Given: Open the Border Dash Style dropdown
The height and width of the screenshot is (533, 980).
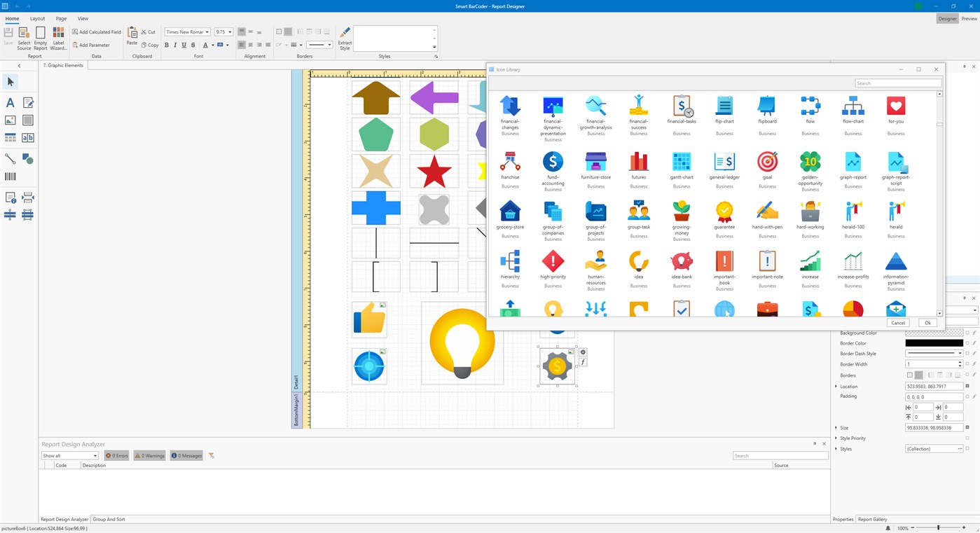Looking at the screenshot, I should coord(959,354).
